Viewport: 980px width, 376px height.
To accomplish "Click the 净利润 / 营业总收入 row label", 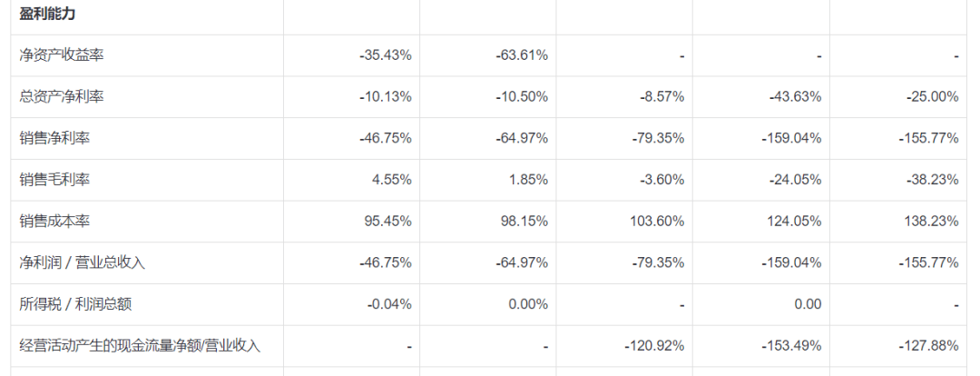I will tap(83, 262).
